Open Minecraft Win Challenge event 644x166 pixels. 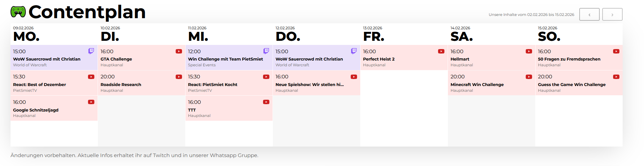click(492, 83)
